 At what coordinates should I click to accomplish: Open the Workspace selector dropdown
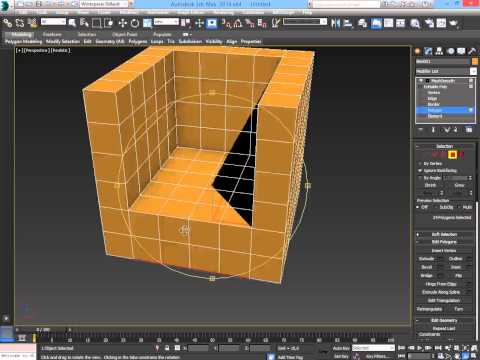point(105,4)
